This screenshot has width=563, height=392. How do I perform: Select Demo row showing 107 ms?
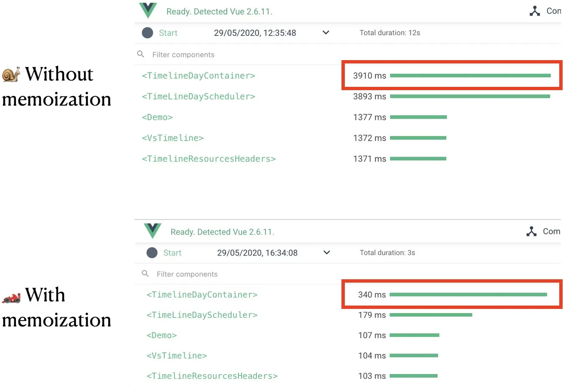click(x=348, y=335)
